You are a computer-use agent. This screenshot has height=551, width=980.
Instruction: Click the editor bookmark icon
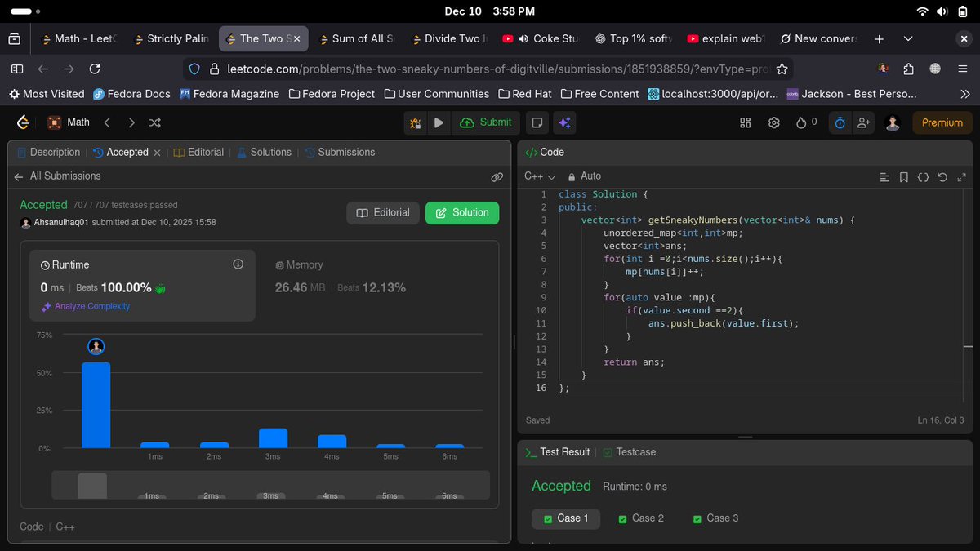pyautogui.click(x=904, y=177)
